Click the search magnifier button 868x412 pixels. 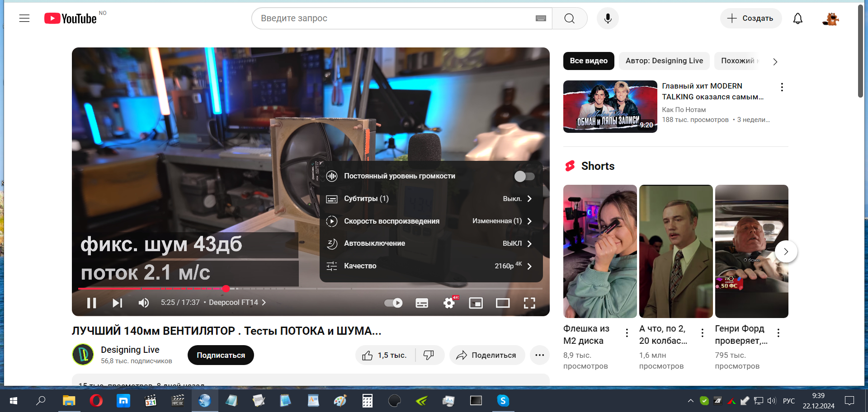click(570, 19)
